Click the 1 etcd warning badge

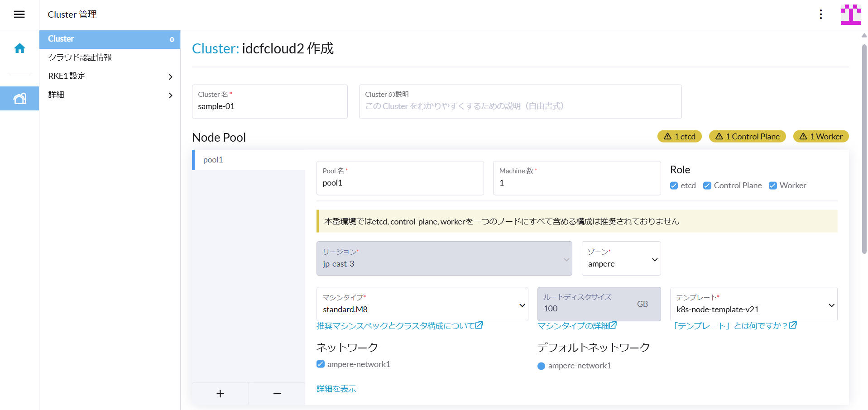click(679, 137)
